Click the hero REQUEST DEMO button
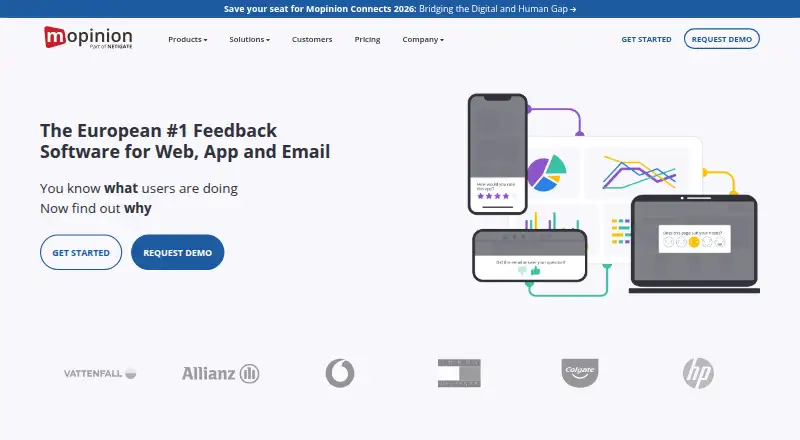 pyautogui.click(x=178, y=252)
